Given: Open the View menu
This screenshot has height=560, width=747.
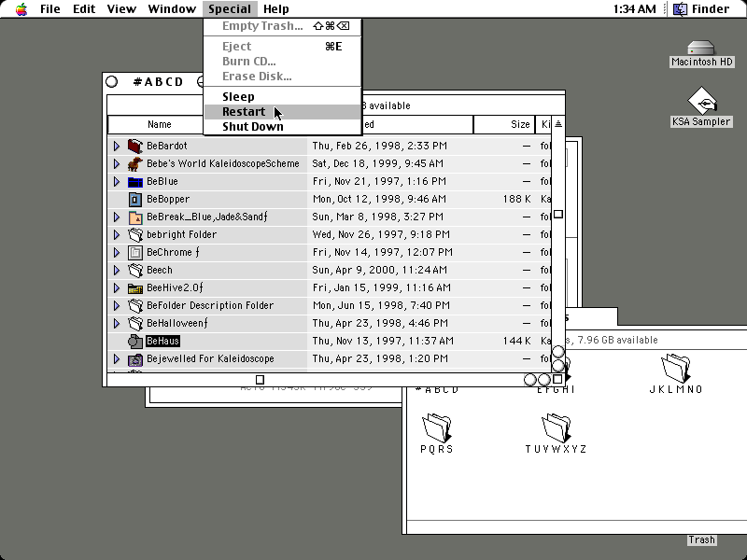Looking at the screenshot, I should [121, 9].
